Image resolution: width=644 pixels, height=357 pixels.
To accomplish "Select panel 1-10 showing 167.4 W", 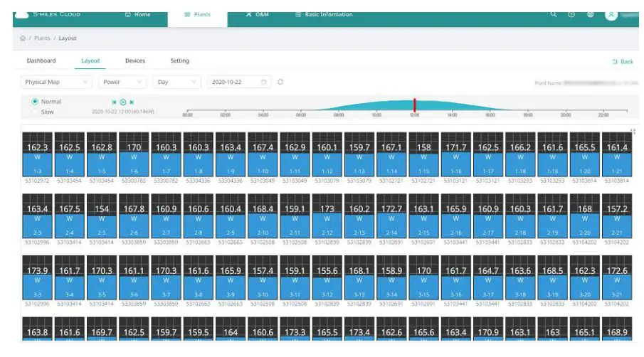I will point(263,154).
